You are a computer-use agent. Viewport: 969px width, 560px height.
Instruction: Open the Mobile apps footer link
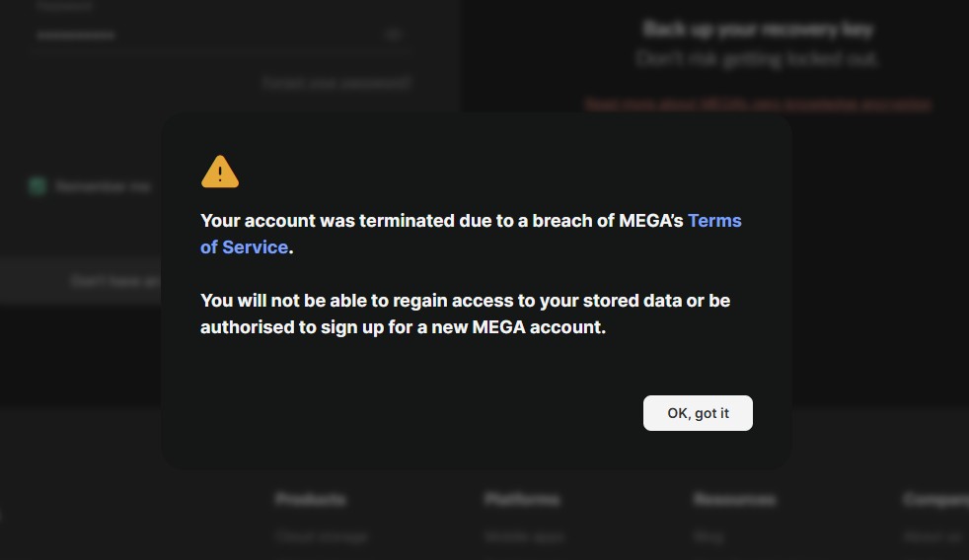click(524, 537)
